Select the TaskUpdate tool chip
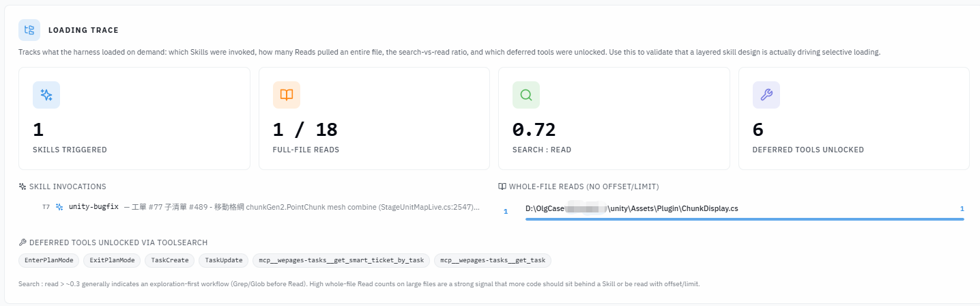This screenshot has height=306, width=980. pyautogui.click(x=223, y=260)
